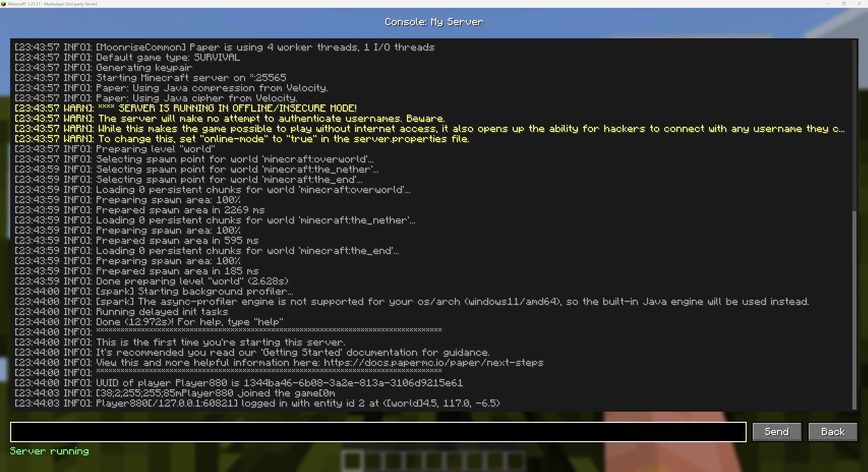Viewport: 868px width, 472px height.
Task: Minimize the Minecraft window
Action: (x=829, y=4)
